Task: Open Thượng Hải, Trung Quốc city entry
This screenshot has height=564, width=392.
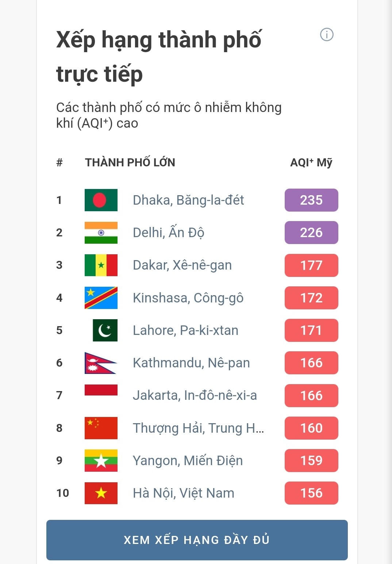Action: point(198,428)
